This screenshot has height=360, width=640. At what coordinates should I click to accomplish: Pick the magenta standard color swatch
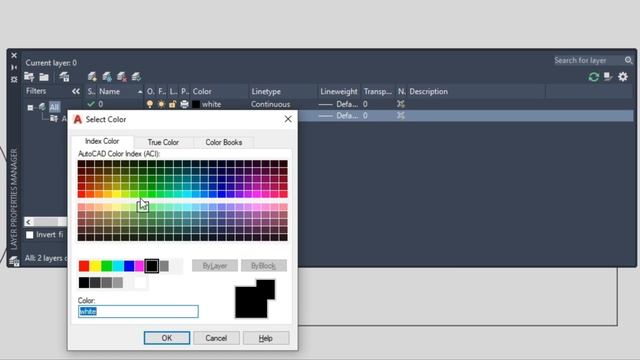coord(140,266)
